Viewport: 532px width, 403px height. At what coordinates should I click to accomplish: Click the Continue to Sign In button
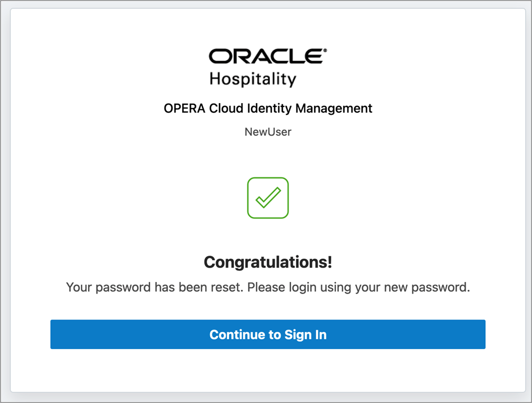coord(267,334)
